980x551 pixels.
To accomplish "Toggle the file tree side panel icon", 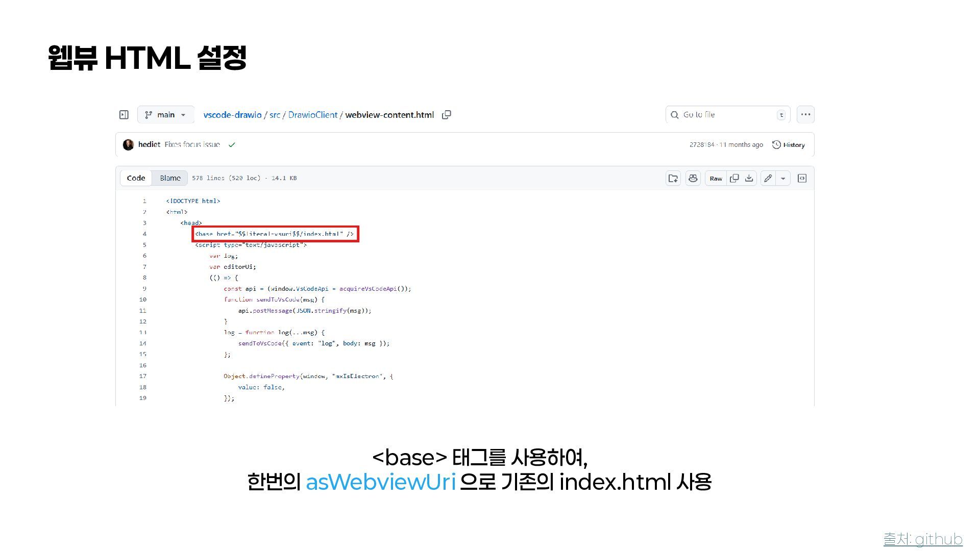I will [x=124, y=115].
